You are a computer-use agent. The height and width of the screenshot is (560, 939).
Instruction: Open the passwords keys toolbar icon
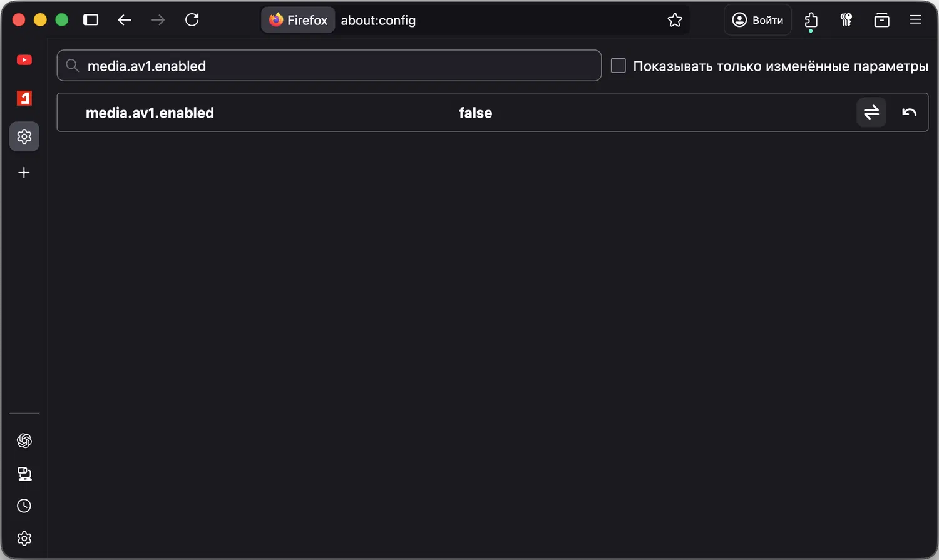846,20
